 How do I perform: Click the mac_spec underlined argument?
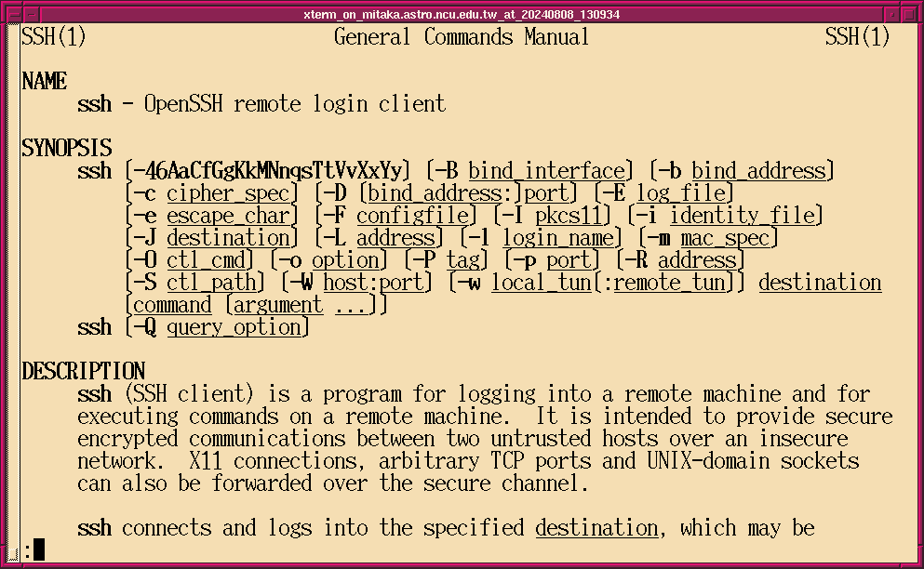tap(725, 238)
